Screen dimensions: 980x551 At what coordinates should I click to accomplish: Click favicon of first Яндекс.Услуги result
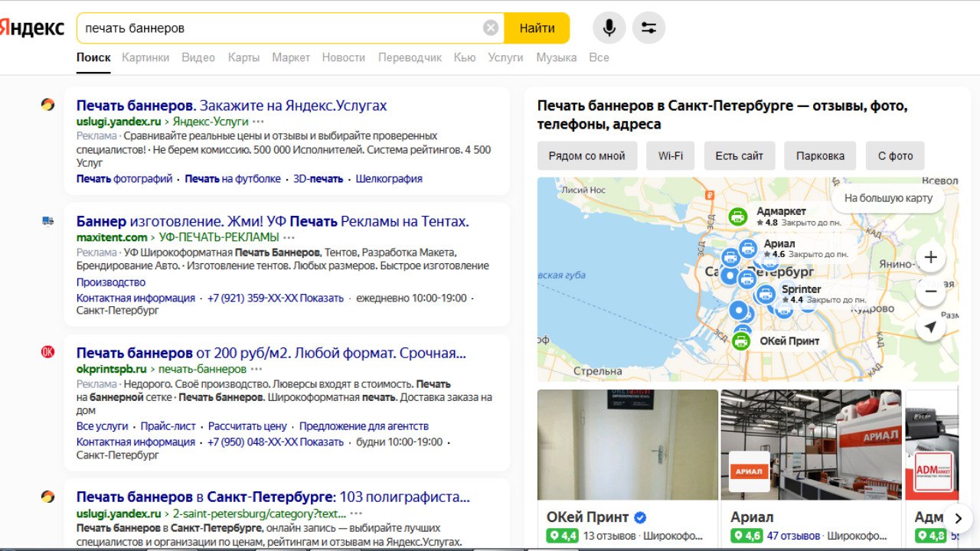[x=47, y=105]
